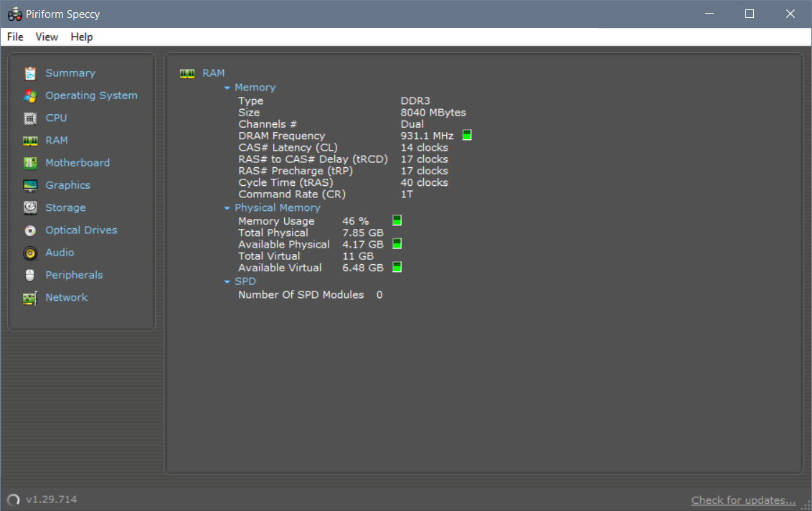Open the Help menu

point(82,37)
